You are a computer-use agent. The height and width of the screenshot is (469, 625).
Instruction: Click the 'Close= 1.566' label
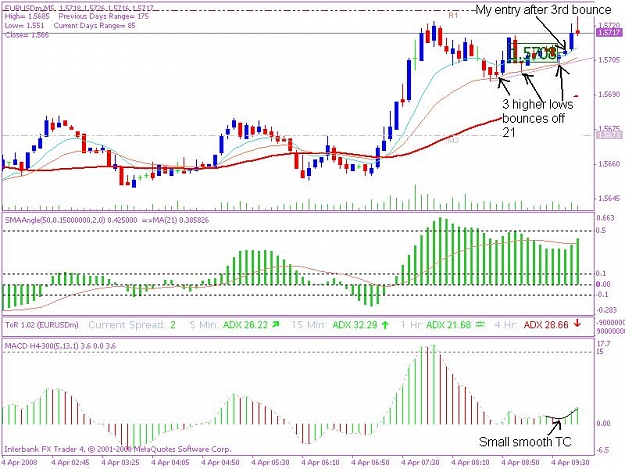(x=27, y=35)
